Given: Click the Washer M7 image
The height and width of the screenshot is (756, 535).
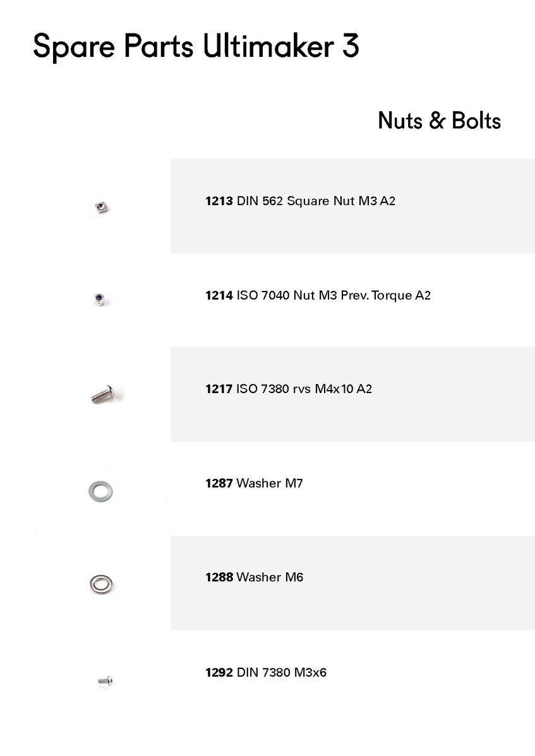Looking at the screenshot, I should coord(101,492).
